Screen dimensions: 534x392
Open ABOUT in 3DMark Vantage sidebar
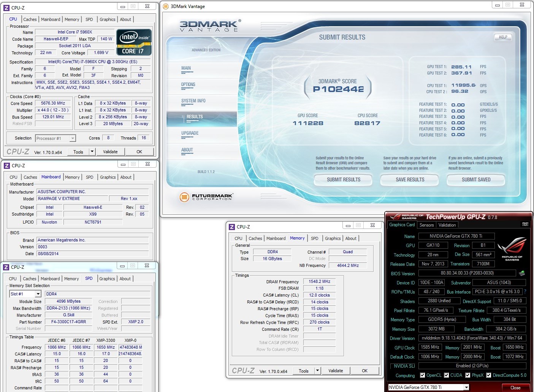pos(187,150)
